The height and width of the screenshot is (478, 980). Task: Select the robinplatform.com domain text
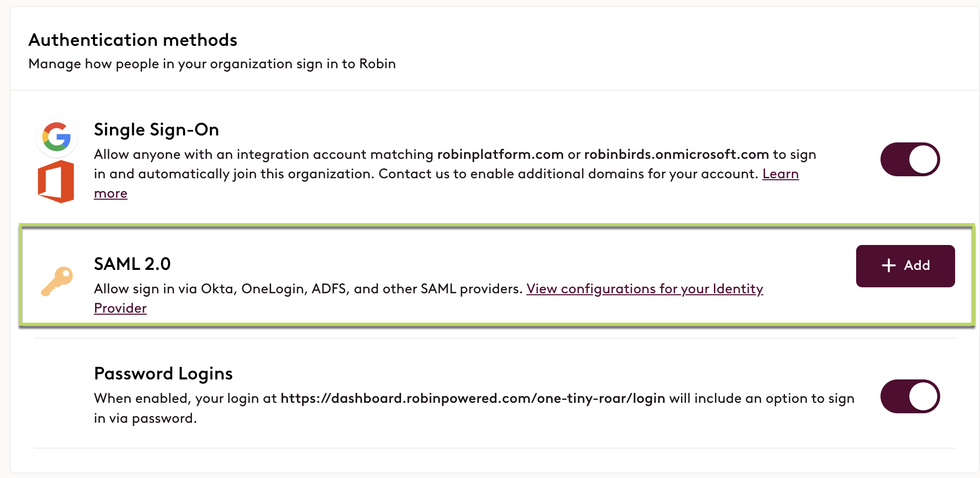(x=500, y=154)
